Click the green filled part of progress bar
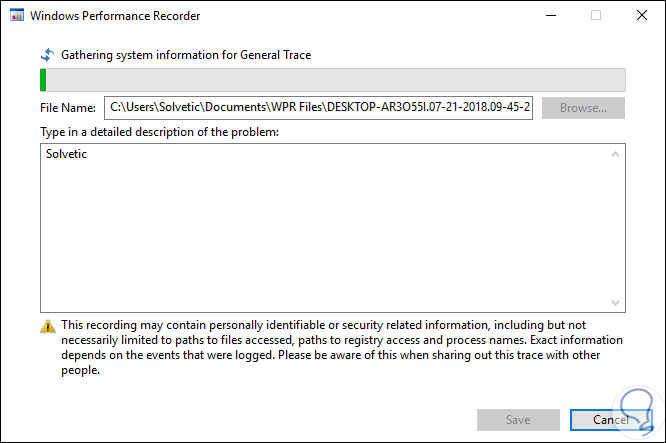666x443 pixels. pyautogui.click(x=43, y=81)
